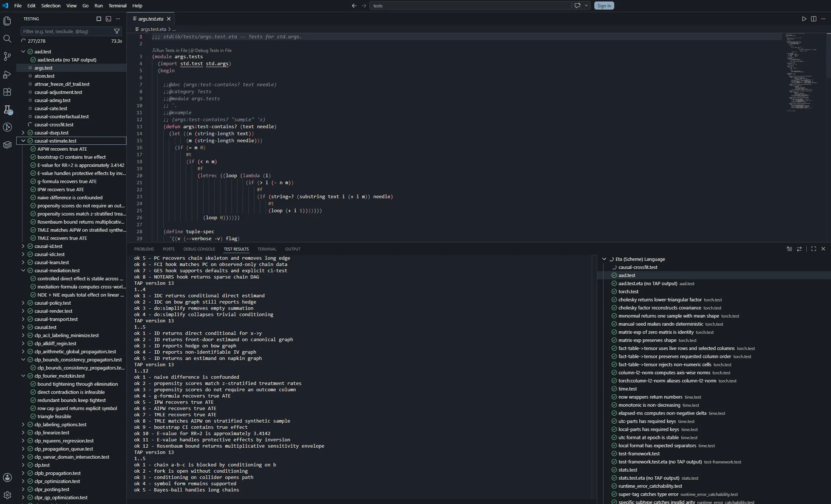Open the container box icon in activity bar
The image size is (831, 504).
tap(7, 145)
